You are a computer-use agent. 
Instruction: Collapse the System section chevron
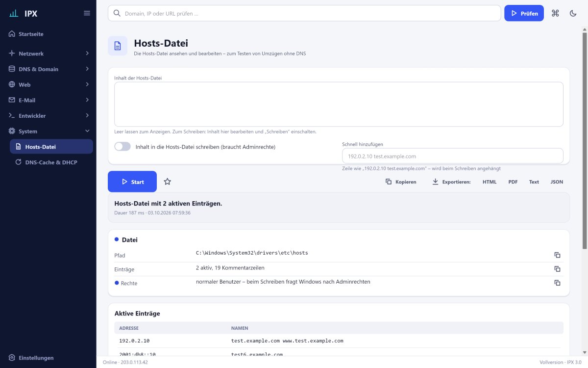(x=87, y=131)
